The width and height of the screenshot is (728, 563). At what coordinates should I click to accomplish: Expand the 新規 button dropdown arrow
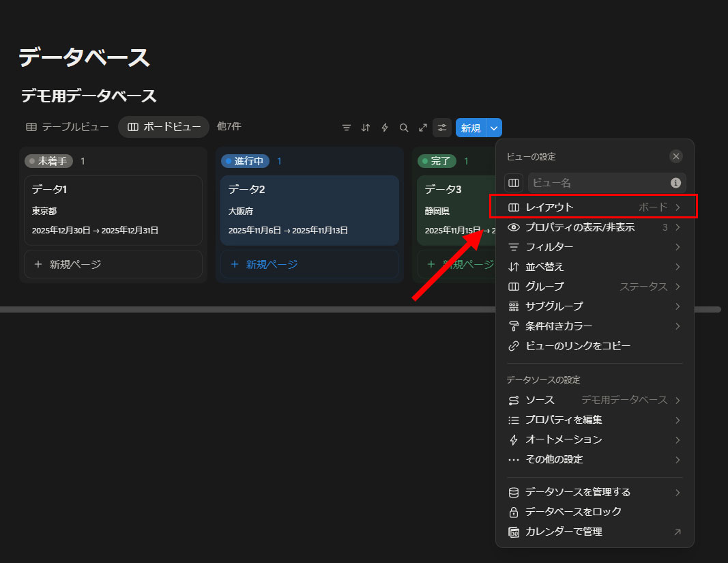pos(495,128)
